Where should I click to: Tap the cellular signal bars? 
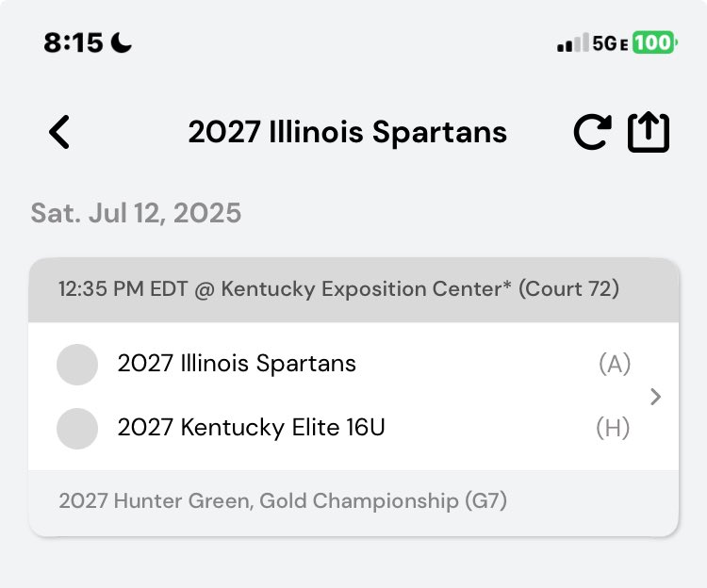572,43
